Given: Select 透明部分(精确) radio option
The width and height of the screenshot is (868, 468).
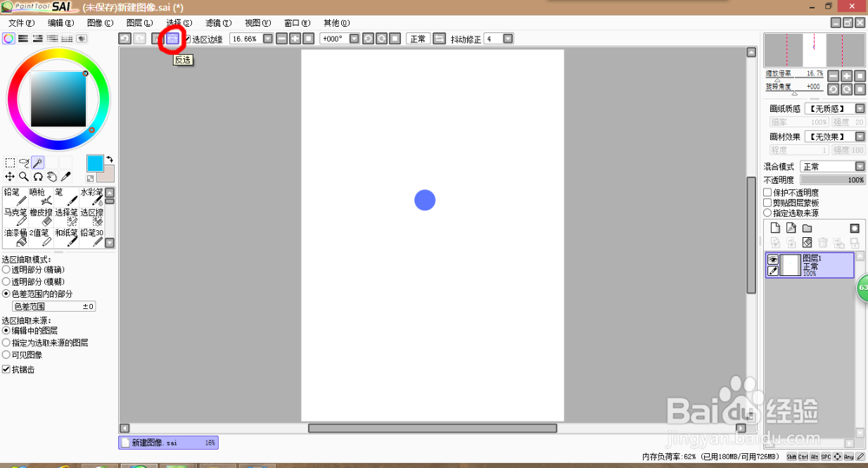Looking at the screenshot, I should click(x=6, y=269).
